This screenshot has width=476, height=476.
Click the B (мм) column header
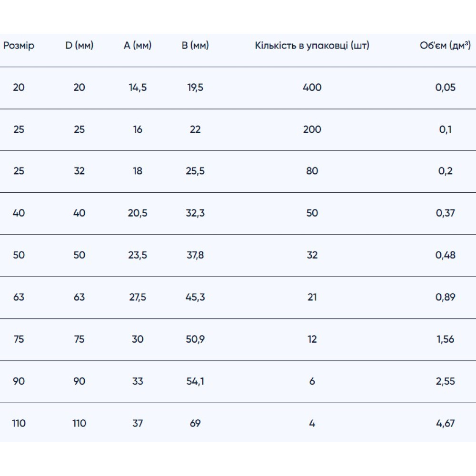pos(195,46)
